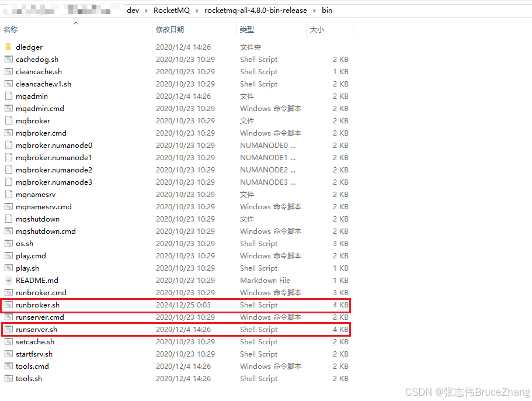Select the file named setcache.sh

coord(35,341)
